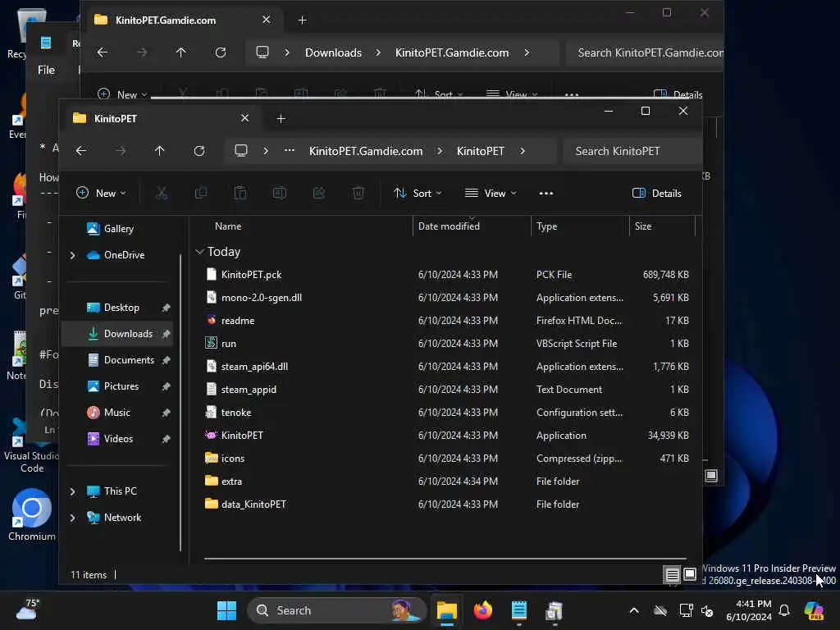840x630 pixels.
Task: Go back in KinitoPET.Gamdie.com background window
Action: pos(103,52)
